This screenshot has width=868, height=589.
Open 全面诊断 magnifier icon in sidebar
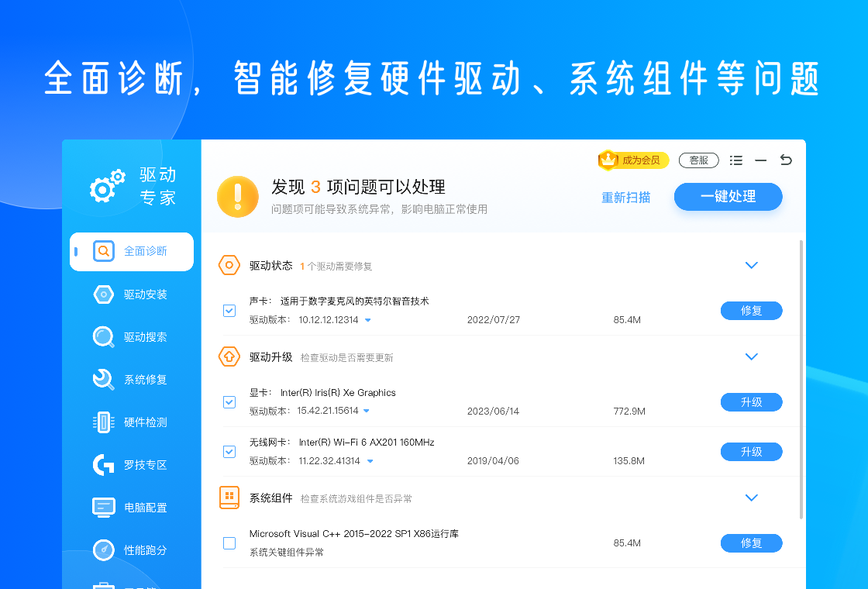104,251
